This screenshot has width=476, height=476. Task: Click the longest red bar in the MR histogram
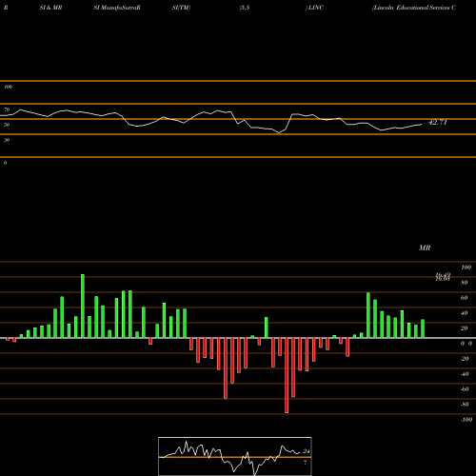click(287, 375)
